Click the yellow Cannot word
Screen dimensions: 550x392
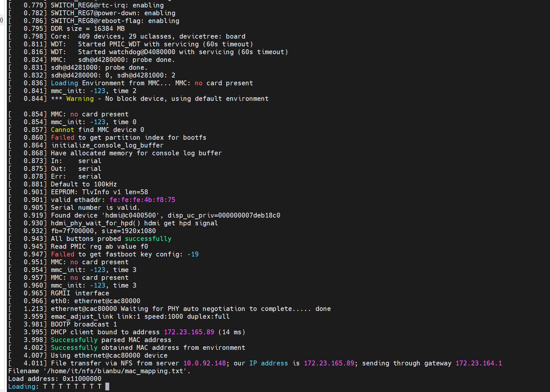pos(62,130)
